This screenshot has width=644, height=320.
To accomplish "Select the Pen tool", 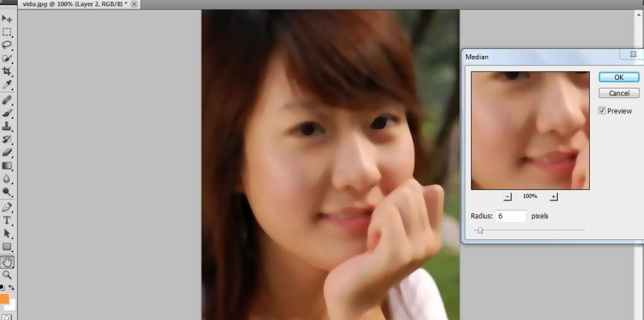I will [x=7, y=207].
